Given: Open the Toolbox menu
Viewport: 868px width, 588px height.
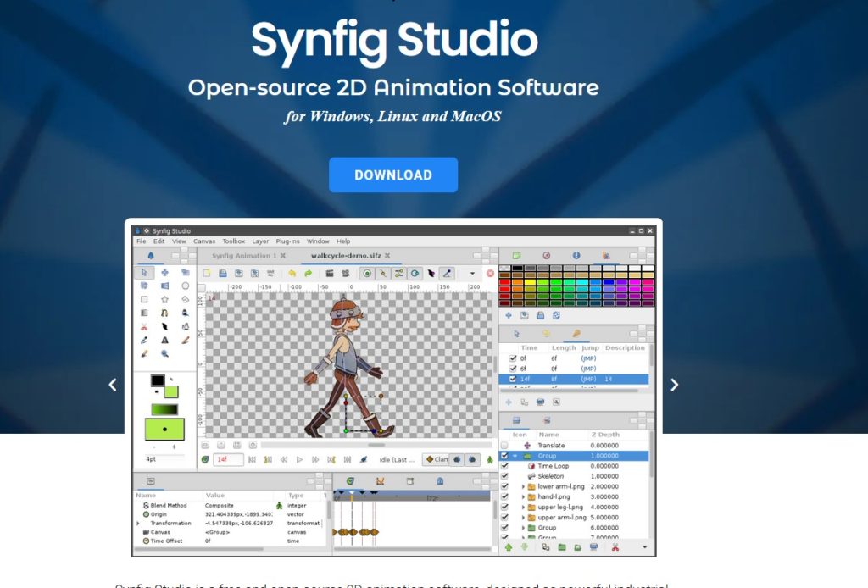Looking at the screenshot, I should click(234, 241).
